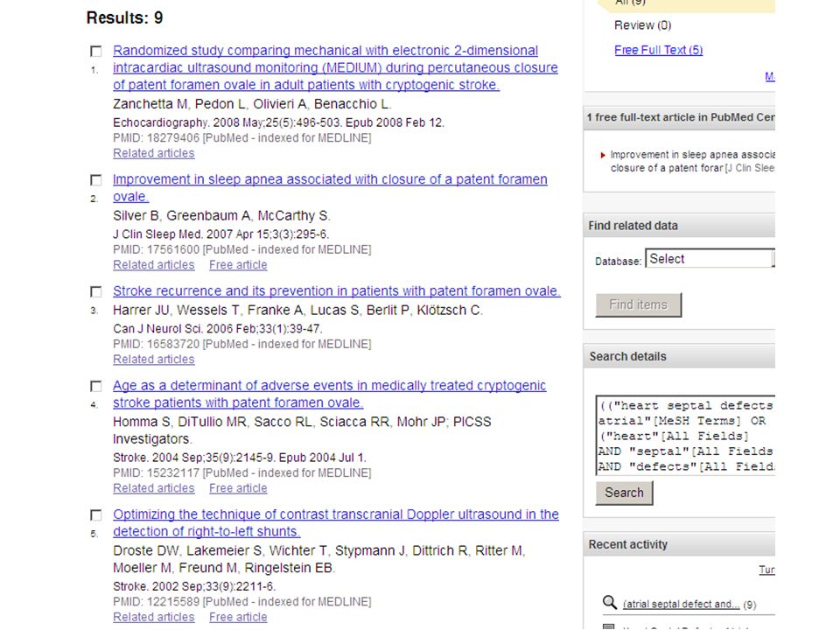This screenshot has height=630, width=840.
Task: Click Recent activity panel header
Action: (679, 544)
